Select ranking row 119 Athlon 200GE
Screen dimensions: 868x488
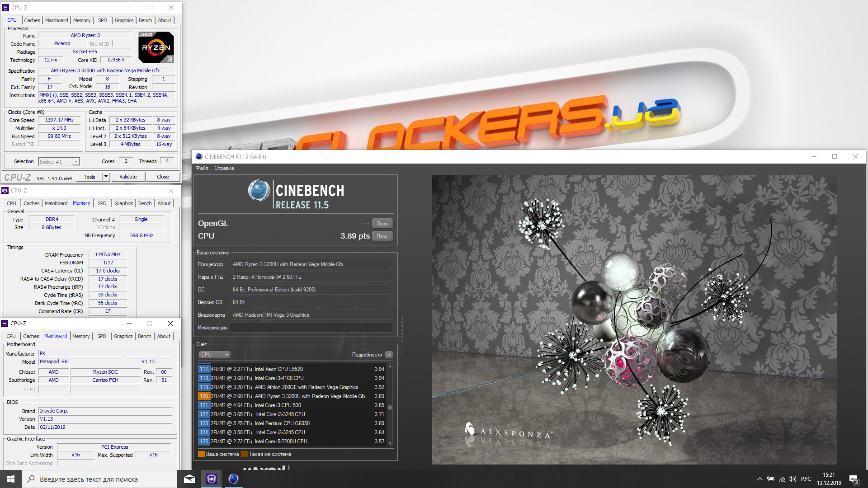pos(292,387)
